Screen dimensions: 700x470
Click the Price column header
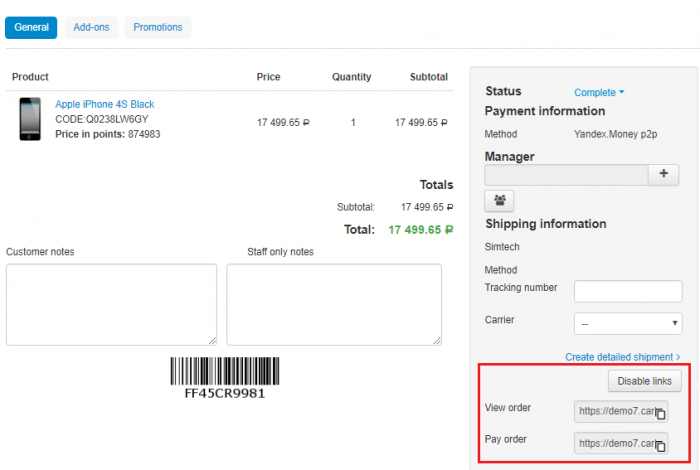(x=268, y=77)
